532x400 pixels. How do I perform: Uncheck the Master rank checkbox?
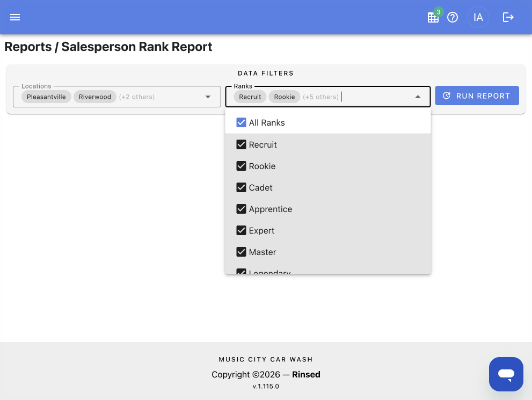(x=241, y=252)
